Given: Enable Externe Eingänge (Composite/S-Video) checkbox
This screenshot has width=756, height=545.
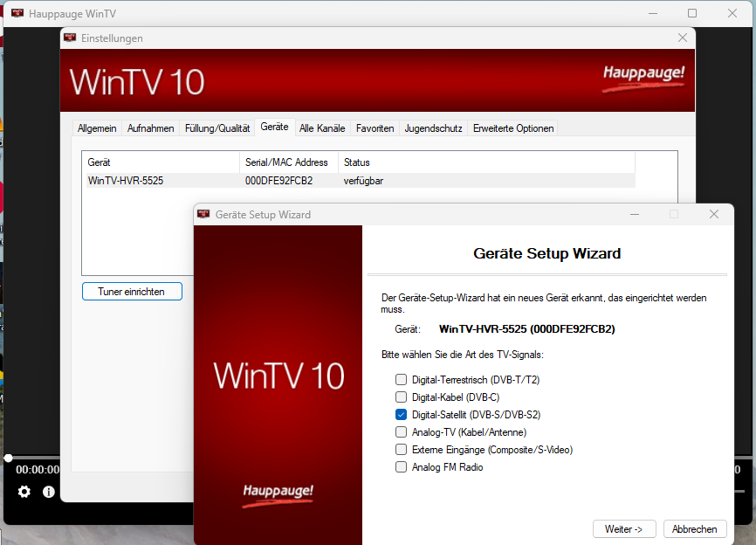Looking at the screenshot, I should [402, 450].
